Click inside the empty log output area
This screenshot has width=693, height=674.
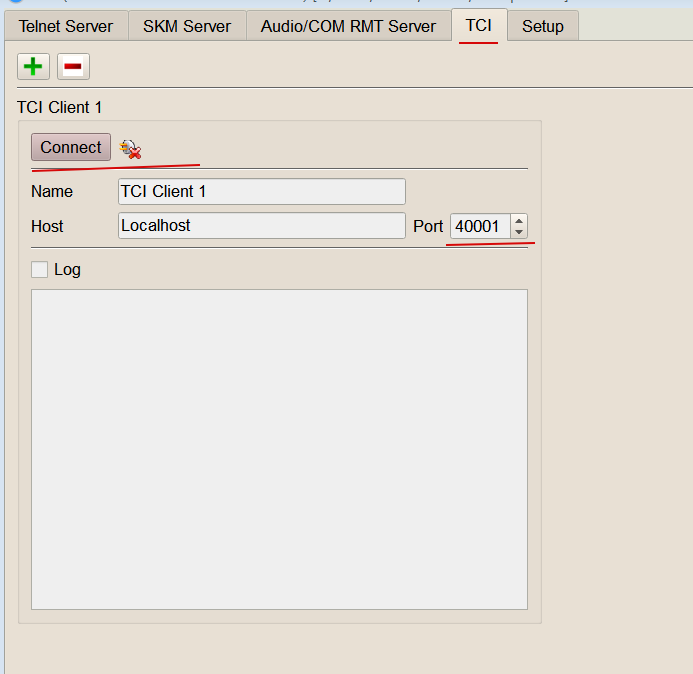click(x=279, y=449)
